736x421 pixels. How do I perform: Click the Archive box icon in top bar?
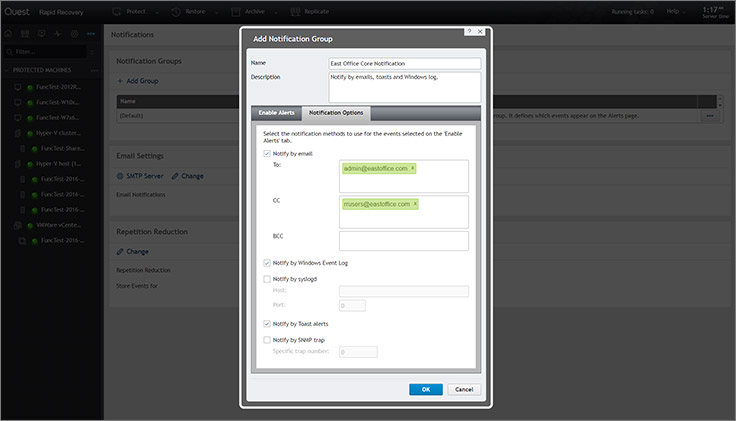click(236, 12)
